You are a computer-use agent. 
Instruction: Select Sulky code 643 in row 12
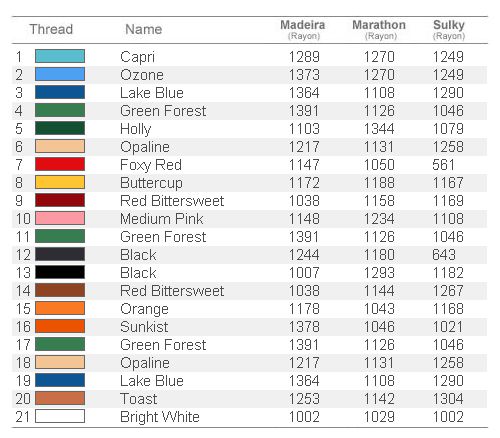point(444,255)
